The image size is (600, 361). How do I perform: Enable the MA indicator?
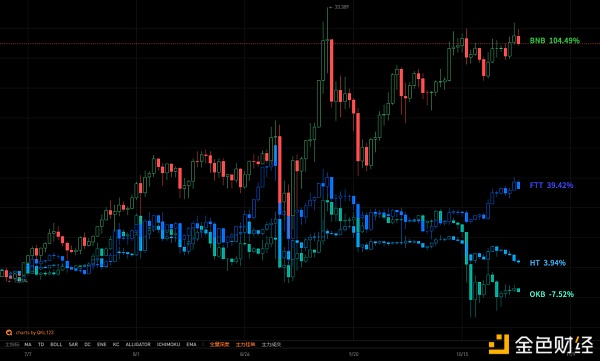[x=28, y=345]
